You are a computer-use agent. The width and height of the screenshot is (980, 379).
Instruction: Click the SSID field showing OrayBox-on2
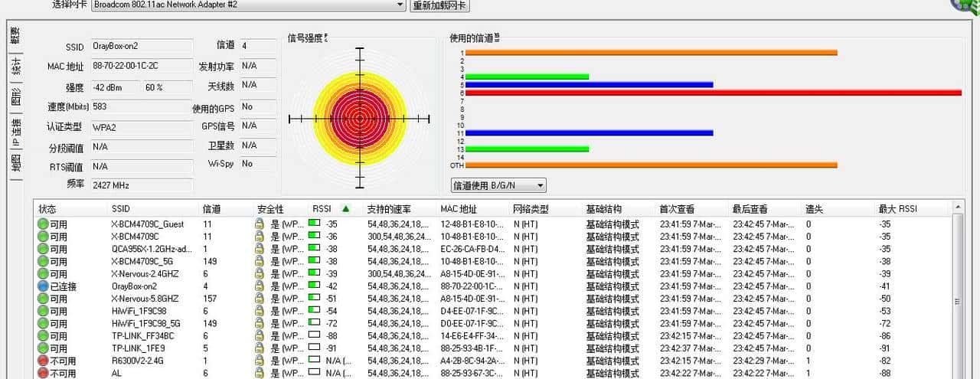pyautogui.click(x=142, y=46)
